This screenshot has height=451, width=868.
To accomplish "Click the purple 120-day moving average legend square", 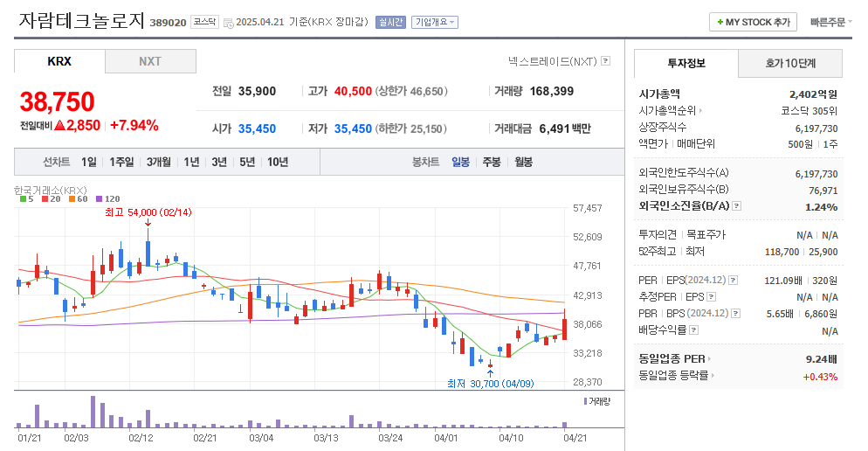I will [99, 199].
